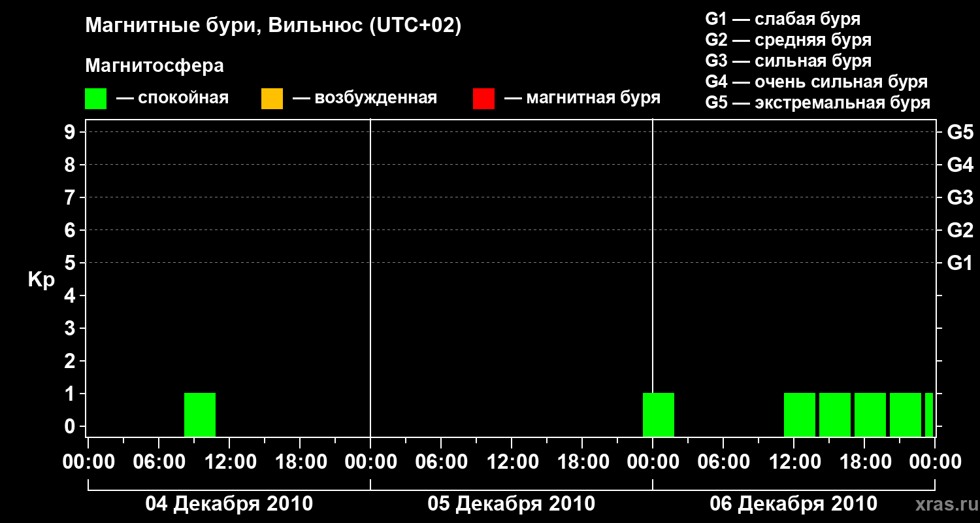Screen dimensions: 980x523
Task: Click the green bar just before 18:00 06 December
Action: 835,414
